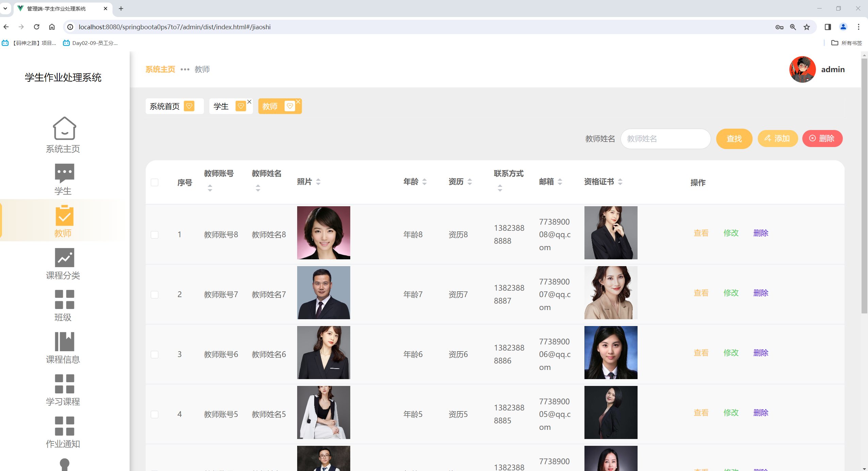This screenshot has height=471, width=868.
Task: Open 课程信息 bookmark icon in sidebar
Action: 64,341
